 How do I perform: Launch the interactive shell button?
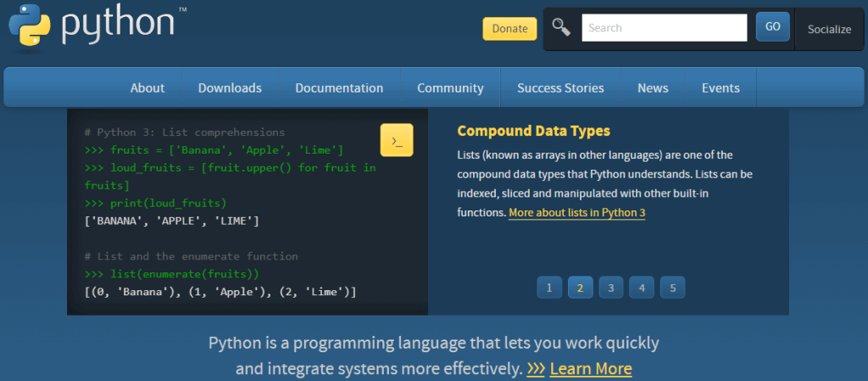coord(397,140)
